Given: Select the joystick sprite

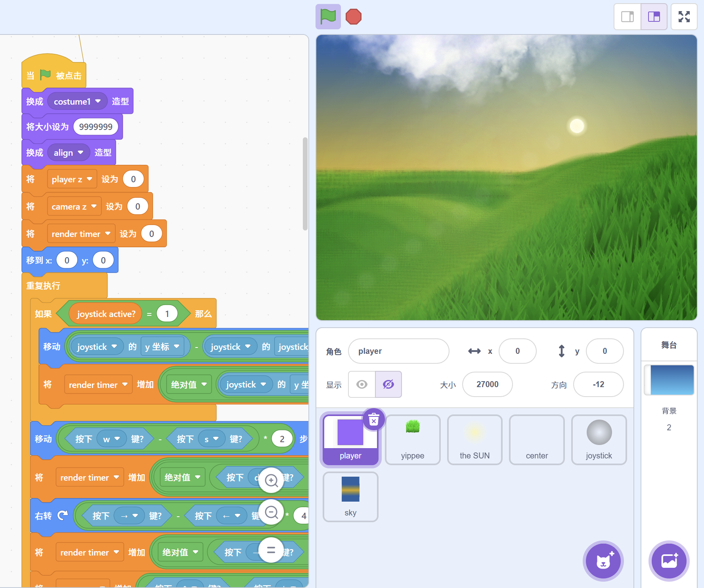Looking at the screenshot, I should pos(599,440).
